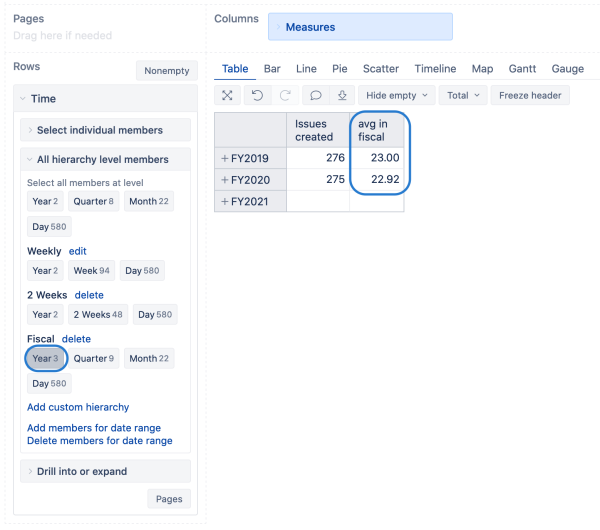
Task: Switch to the Scatter tab
Action: click(381, 69)
